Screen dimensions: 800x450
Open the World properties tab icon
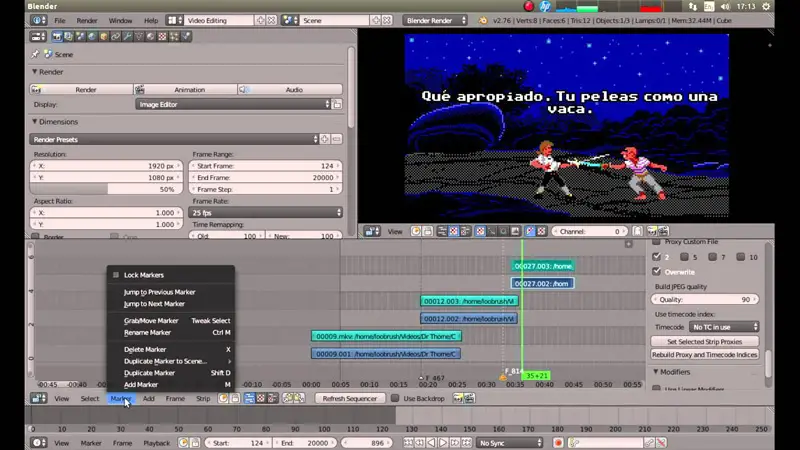tap(92, 37)
